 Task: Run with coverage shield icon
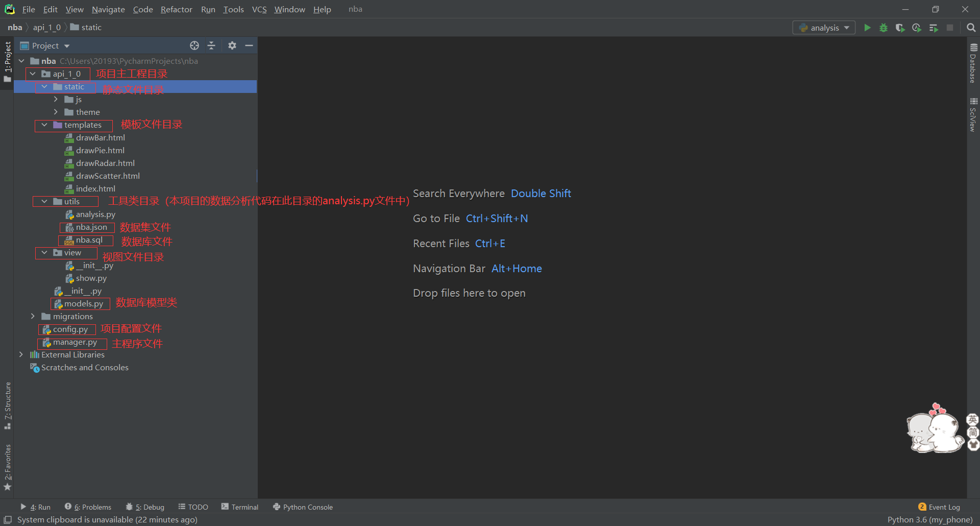click(x=900, y=28)
